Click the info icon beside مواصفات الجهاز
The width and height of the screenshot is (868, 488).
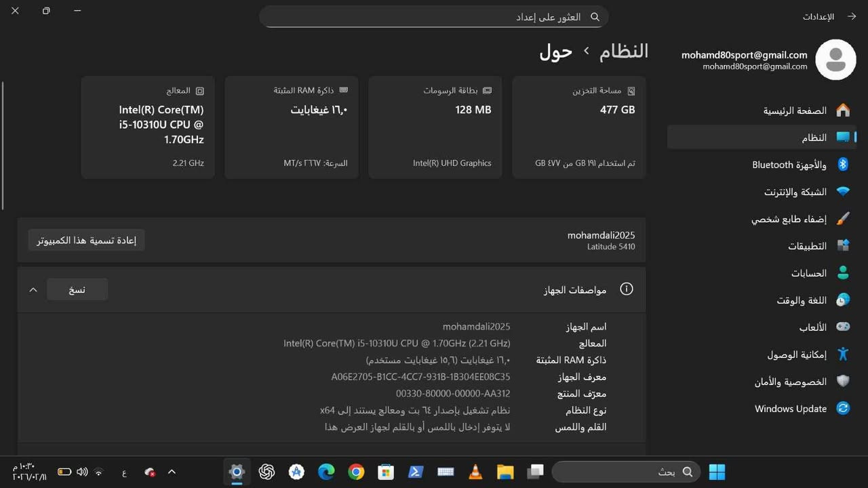[x=626, y=289]
